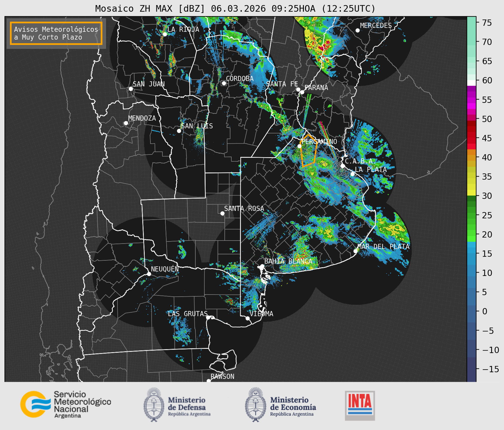Click the orange warning polygon near Pergamino
The width and height of the screenshot is (504, 430).
[309, 150]
